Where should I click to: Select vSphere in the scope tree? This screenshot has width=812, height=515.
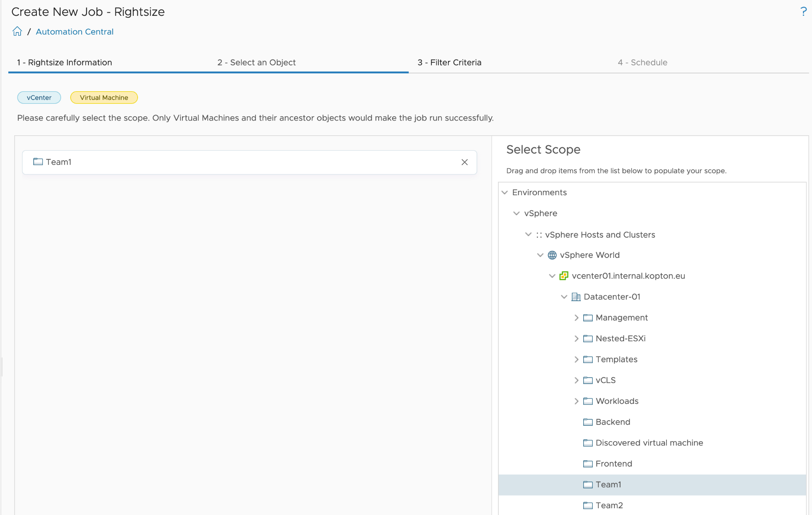(541, 213)
